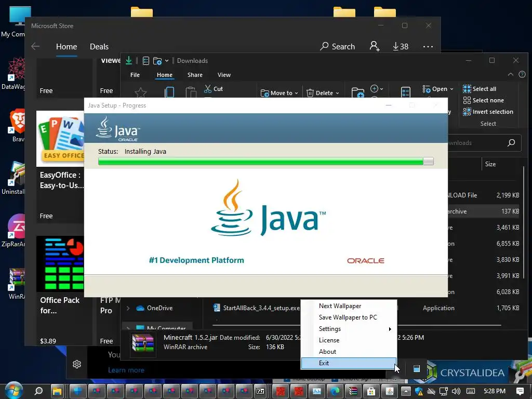
Task: Open the EasyOffice app card
Action: tap(60, 166)
